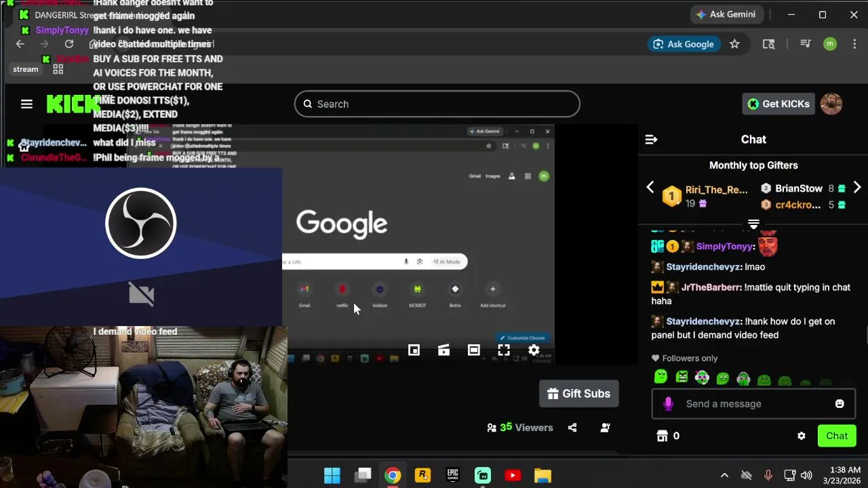Open the bookmarks bar apps grid icon
Screen dimensions: 868x488
[58, 69]
